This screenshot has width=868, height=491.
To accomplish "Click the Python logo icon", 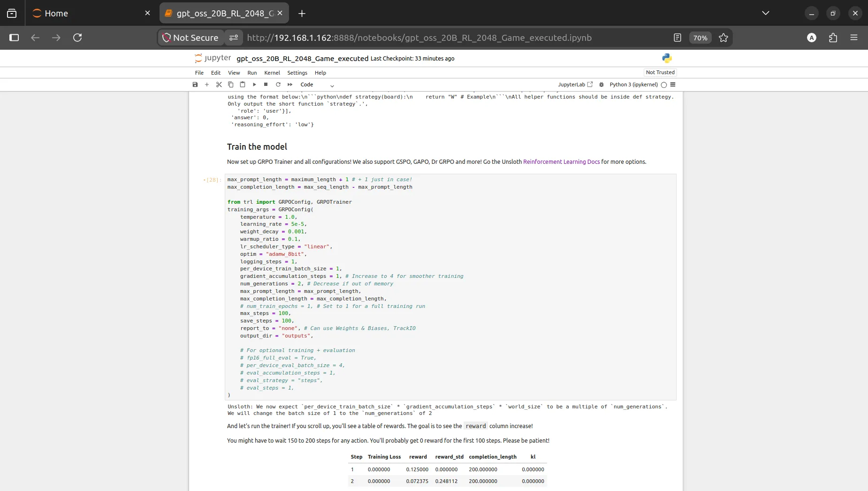I will tap(667, 58).
